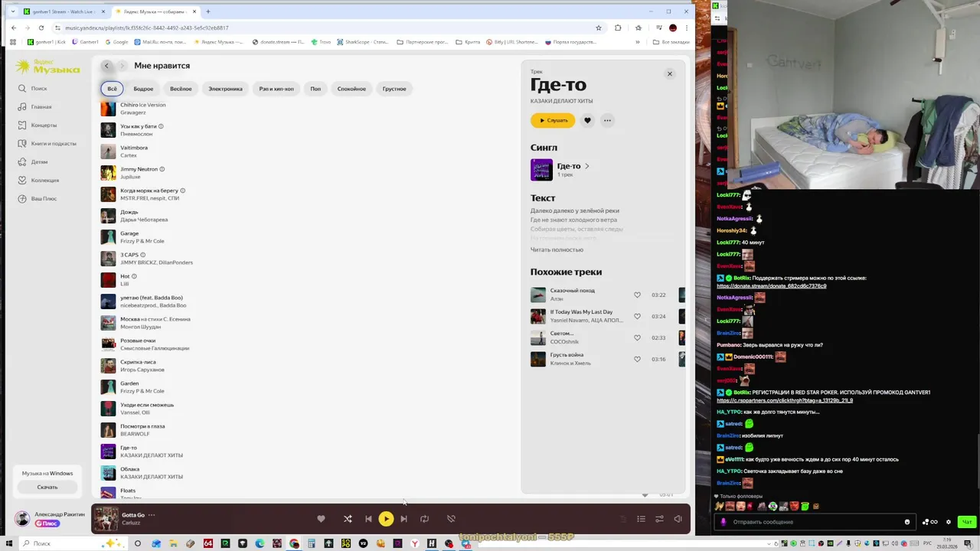Expand hidden bookmarks chevron
The width and height of the screenshot is (980, 551).
(x=638, y=42)
